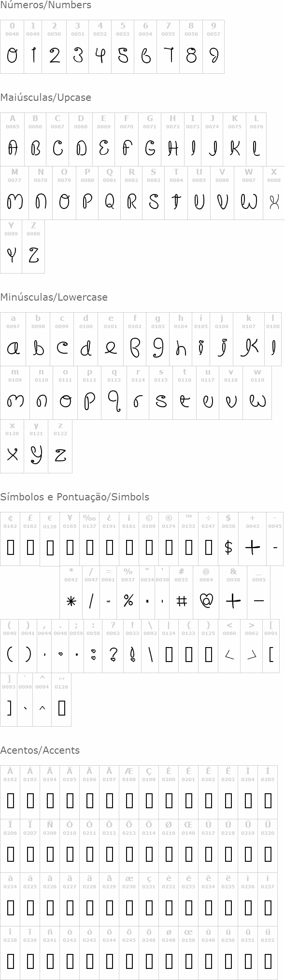Select the digit 8 glyph cell
Screen dimensions: 285x980
[x=191, y=47]
